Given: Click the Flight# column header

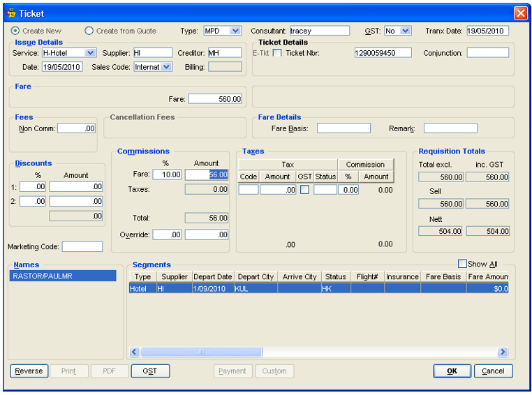Looking at the screenshot, I should pos(367,276).
